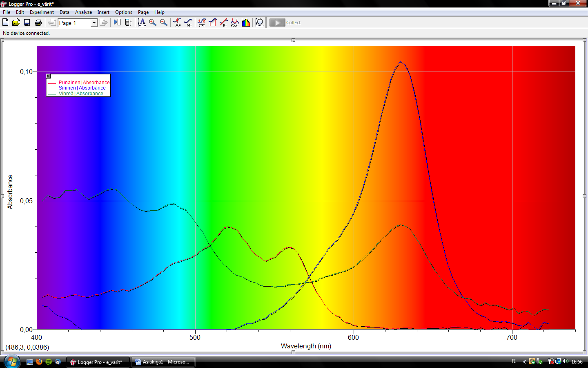
Task: Open the Options menu
Action: click(124, 12)
